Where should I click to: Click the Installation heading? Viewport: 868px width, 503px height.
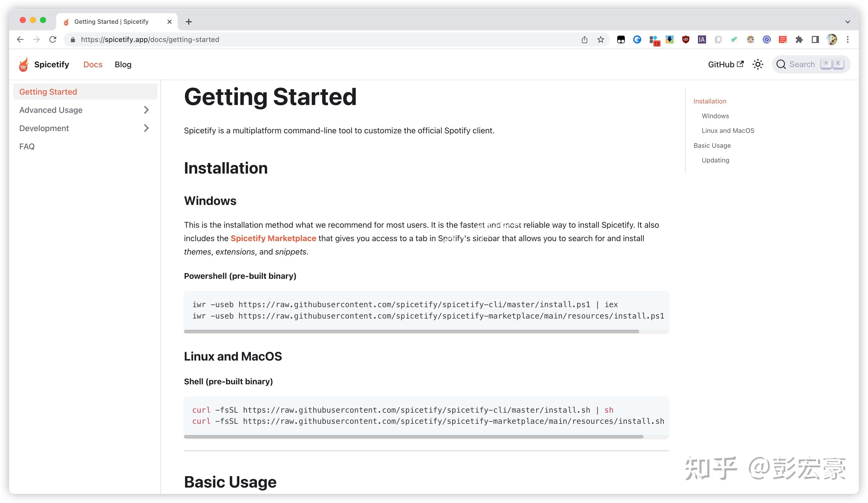(x=226, y=168)
